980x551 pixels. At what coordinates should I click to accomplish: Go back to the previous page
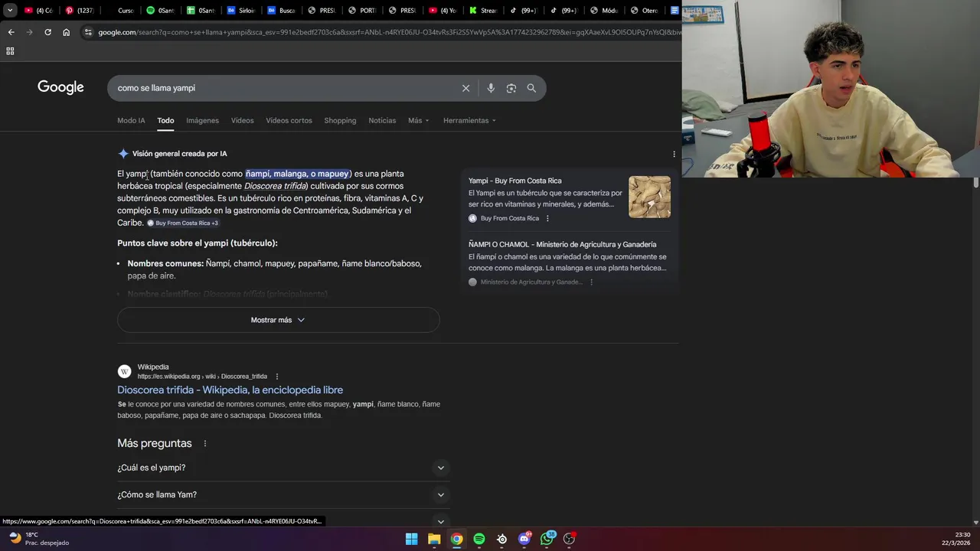click(11, 32)
